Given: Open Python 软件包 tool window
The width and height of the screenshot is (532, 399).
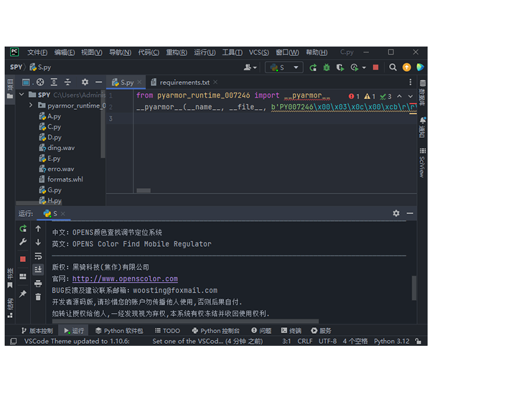Looking at the screenshot, I should (119, 331).
